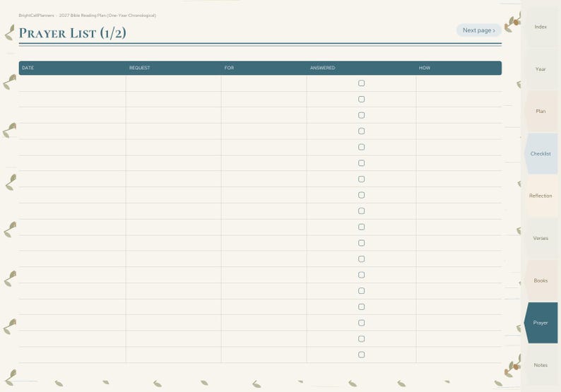This screenshot has width=561, height=392.
Task: Toggle the seventh row Answered checkbox
Action: pyautogui.click(x=361, y=179)
